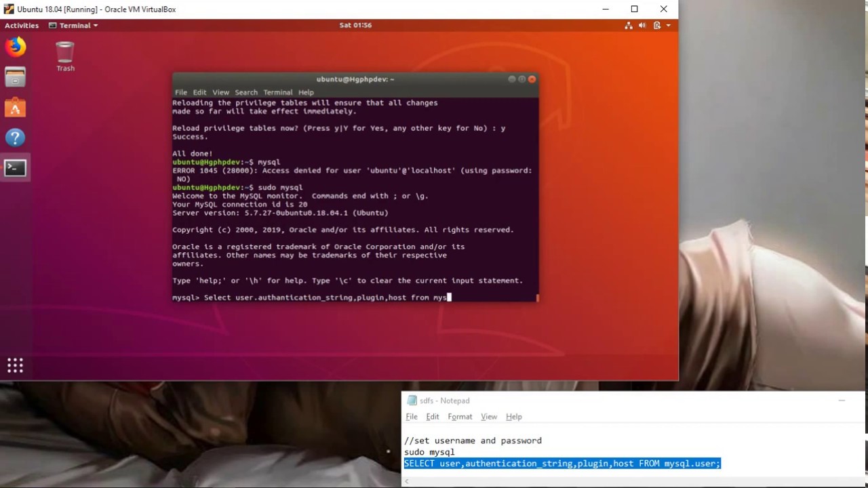Viewport: 868px width, 488px height.
Task: Open the terminal File menu
Action: pos(181,92)
